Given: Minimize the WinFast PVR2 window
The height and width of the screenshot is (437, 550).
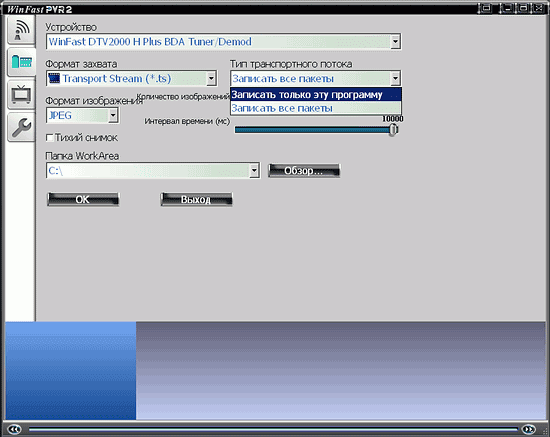Looking at the screenshot, I should tap(507, 8).
